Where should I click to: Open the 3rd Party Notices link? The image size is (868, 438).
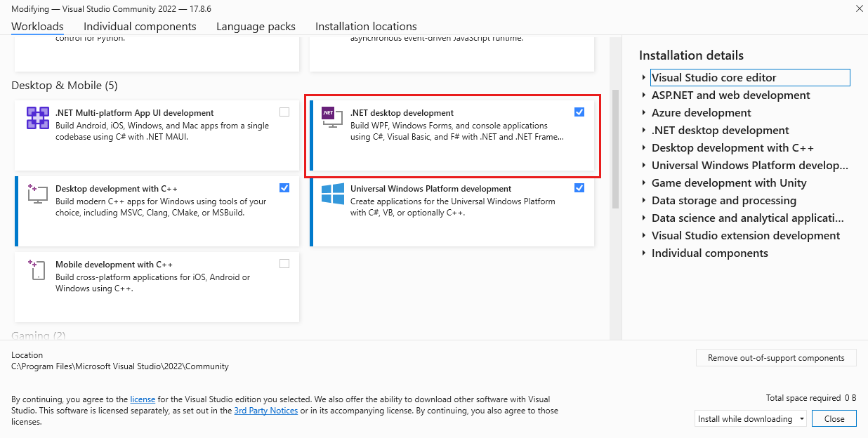pyautogui.click(x=266, y=411)
